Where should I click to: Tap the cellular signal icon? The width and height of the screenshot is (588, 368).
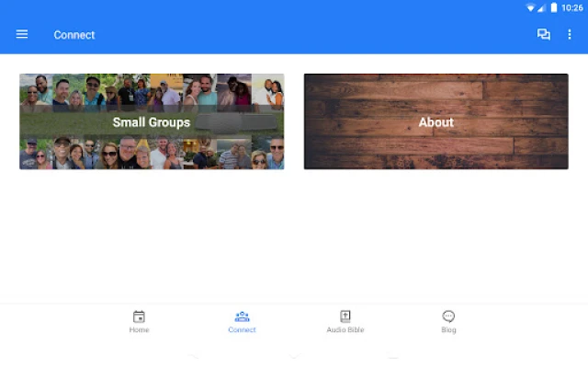pos(541,8)
